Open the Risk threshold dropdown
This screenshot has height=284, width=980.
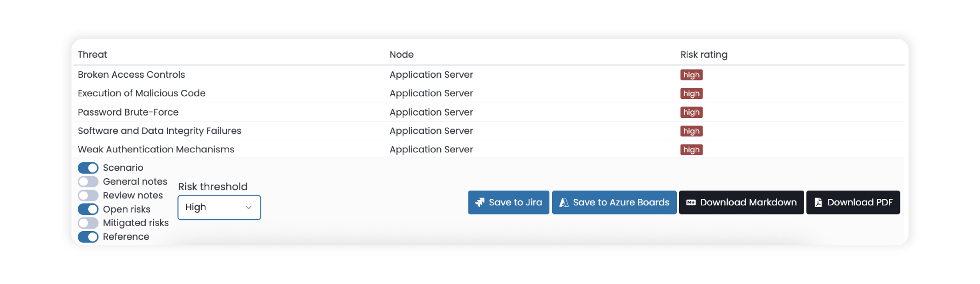click(x=219, y=208)
